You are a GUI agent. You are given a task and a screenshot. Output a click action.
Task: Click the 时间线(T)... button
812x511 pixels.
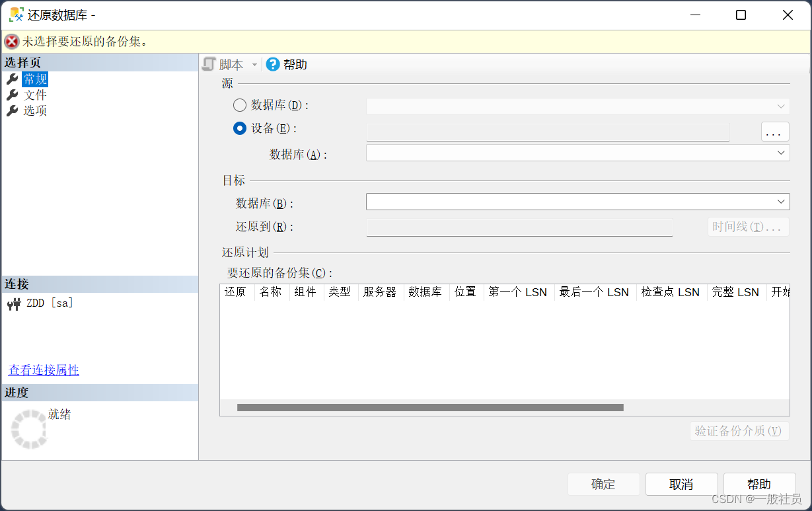point(748,227)
